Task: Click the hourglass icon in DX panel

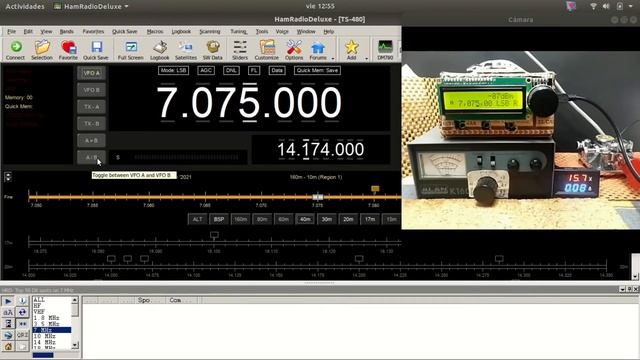Action: (8, 324)
